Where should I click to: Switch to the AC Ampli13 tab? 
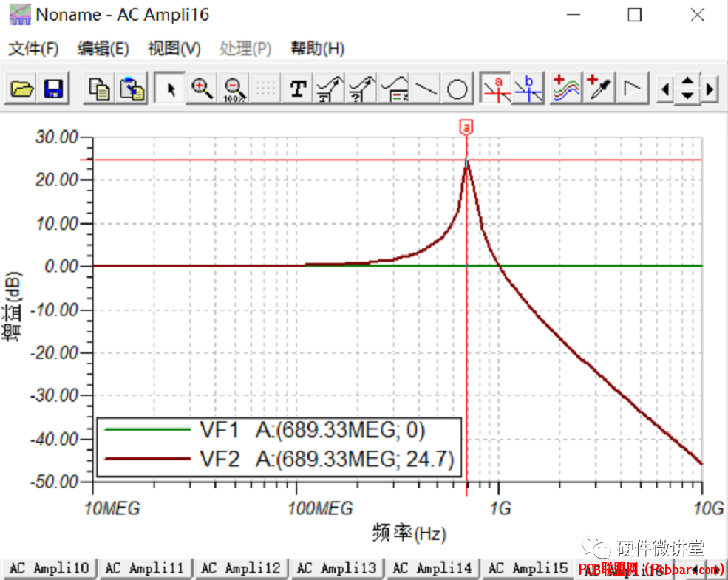(x=336, y=568)
